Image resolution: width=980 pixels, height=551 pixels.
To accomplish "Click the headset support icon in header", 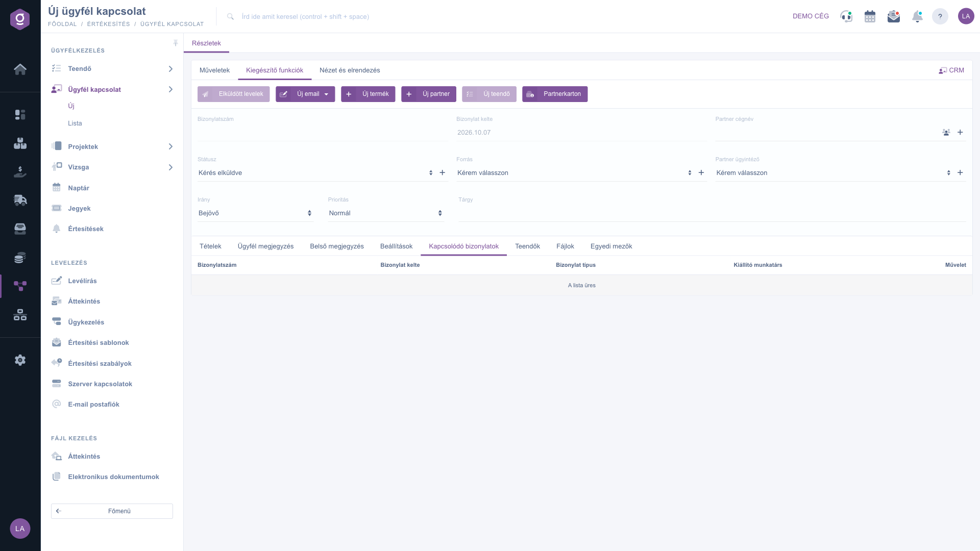I will (x=846, y=16).
